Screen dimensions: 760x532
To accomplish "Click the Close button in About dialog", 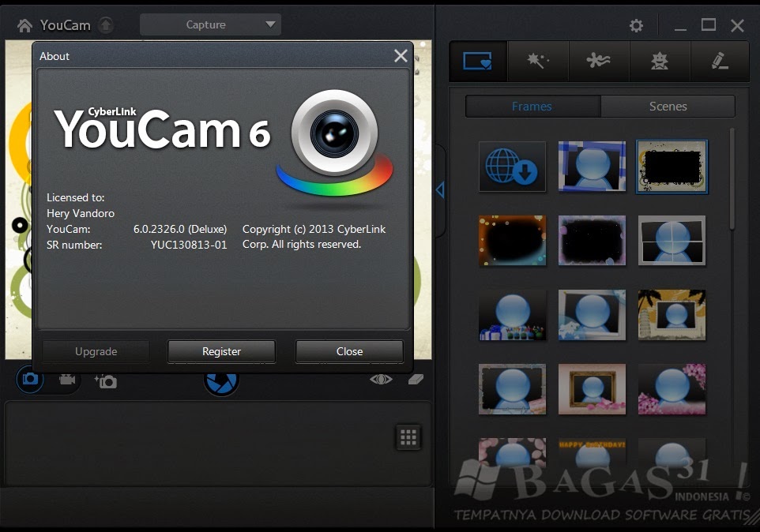I will [x=349, y=351].
